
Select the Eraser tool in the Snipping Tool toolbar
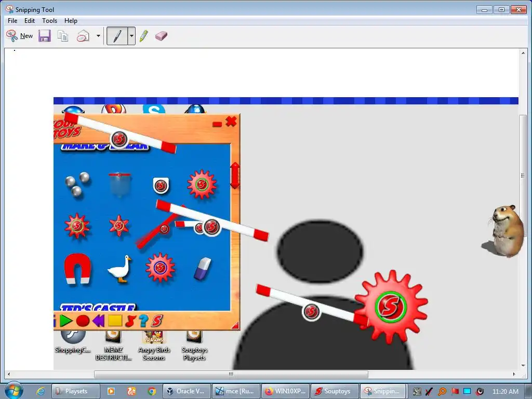(x=161, y=36)
